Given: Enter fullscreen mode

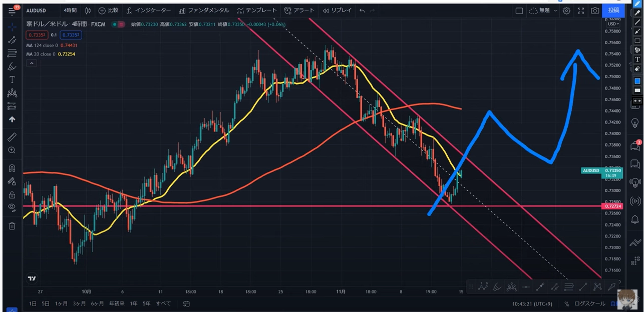Looking at the screenshot, I should 581,10.
